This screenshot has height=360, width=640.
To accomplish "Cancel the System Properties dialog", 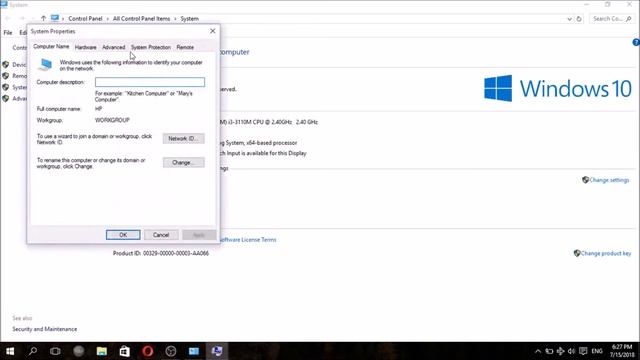I will 161,235.
